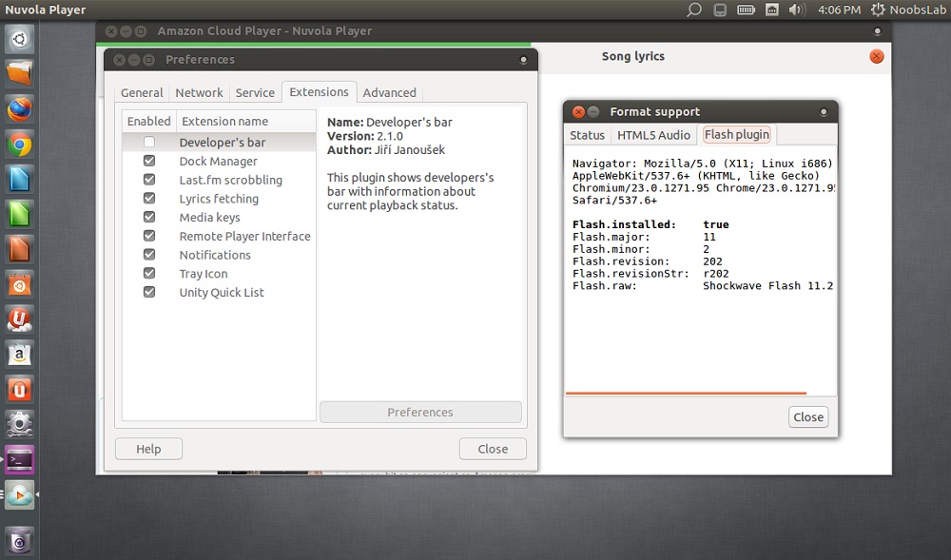The image size is (951, 560).
Task: Disable Last.fm scrobbling extension
Action: [149, 180]
